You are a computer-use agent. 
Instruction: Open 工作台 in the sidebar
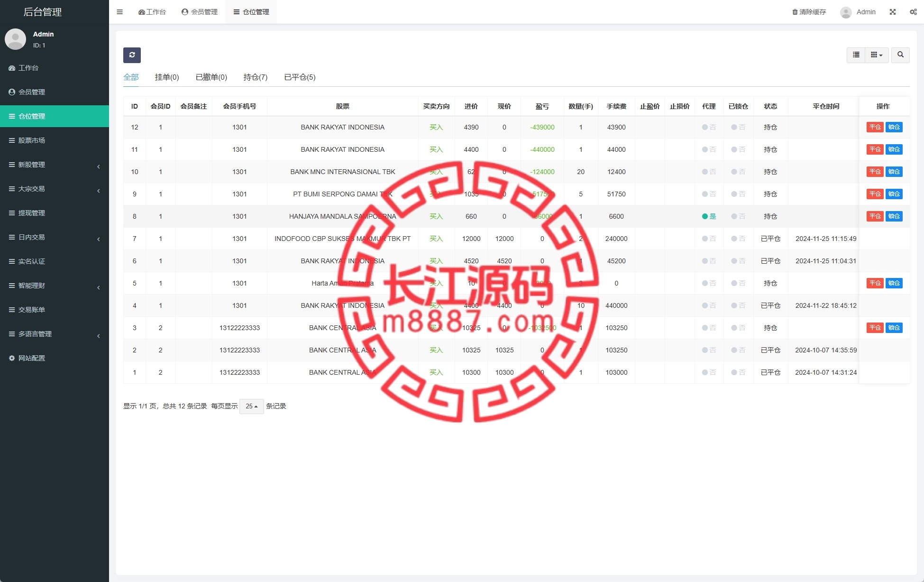tap(55, 68)
